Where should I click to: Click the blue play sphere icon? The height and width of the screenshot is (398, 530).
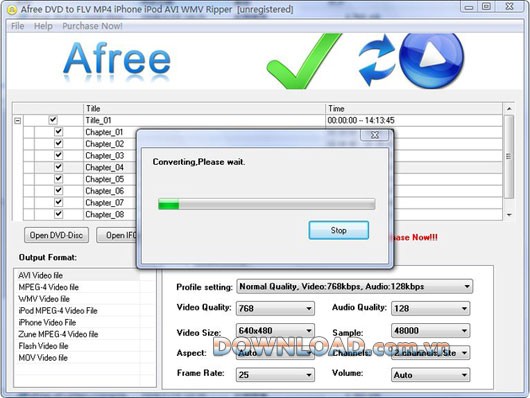point(432,60)
